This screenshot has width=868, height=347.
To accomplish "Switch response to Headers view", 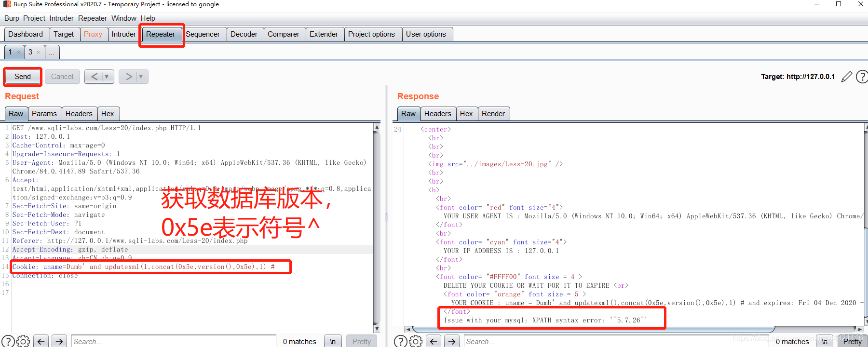I will pos(438,114).
